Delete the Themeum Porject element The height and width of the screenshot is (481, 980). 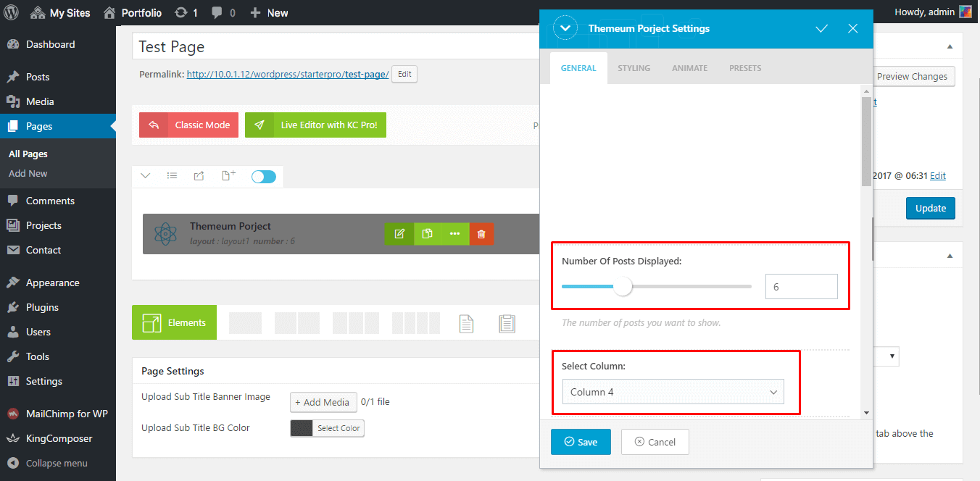481,233
